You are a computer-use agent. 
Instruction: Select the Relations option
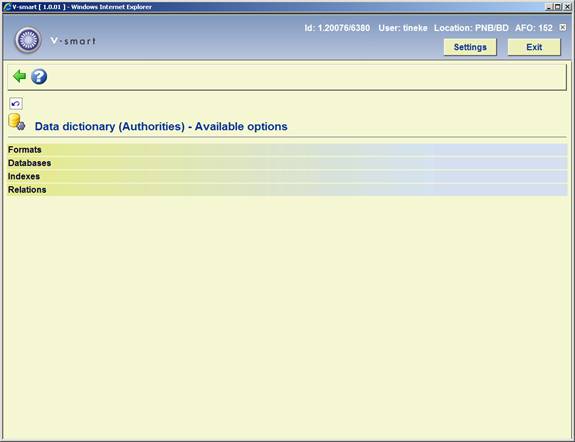point(288,190)
